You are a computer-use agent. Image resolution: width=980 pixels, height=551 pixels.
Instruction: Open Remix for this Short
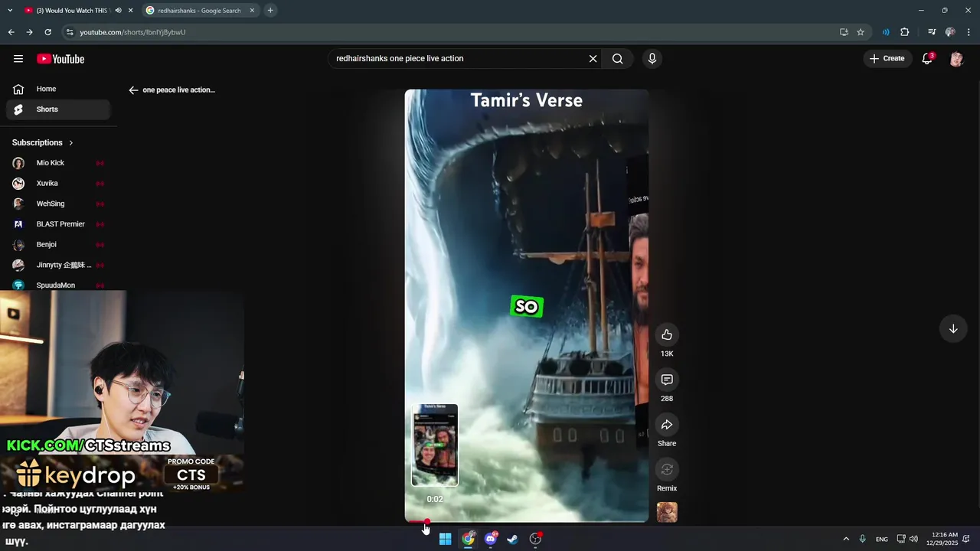[667, 469]
